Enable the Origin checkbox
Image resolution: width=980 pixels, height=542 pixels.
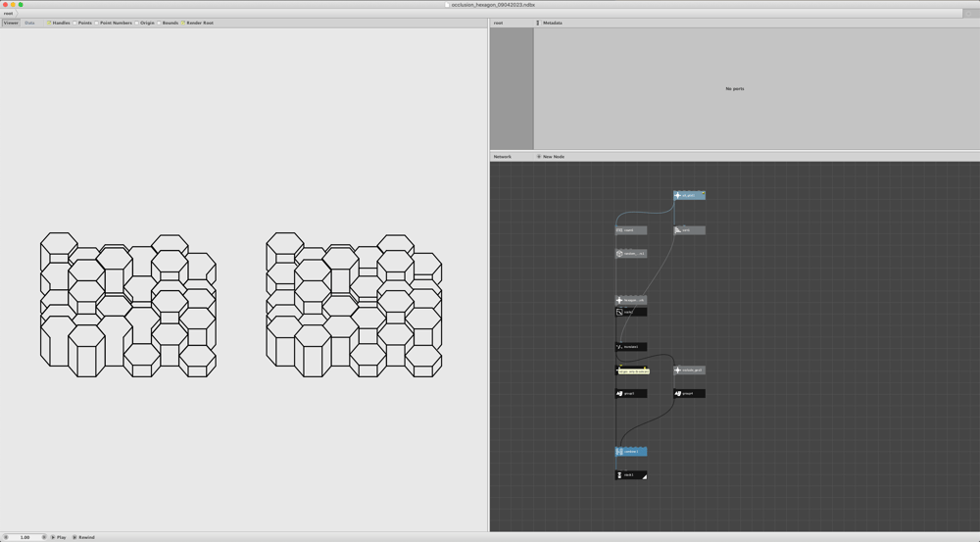point(137,24)
